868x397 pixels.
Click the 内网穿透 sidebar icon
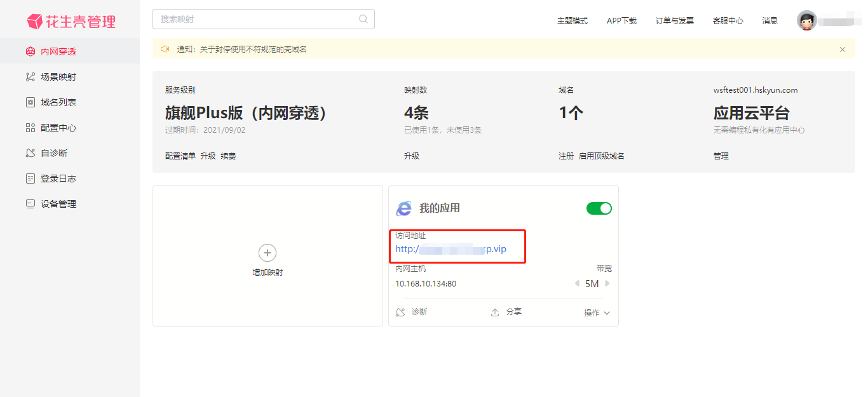coord(30,51)
